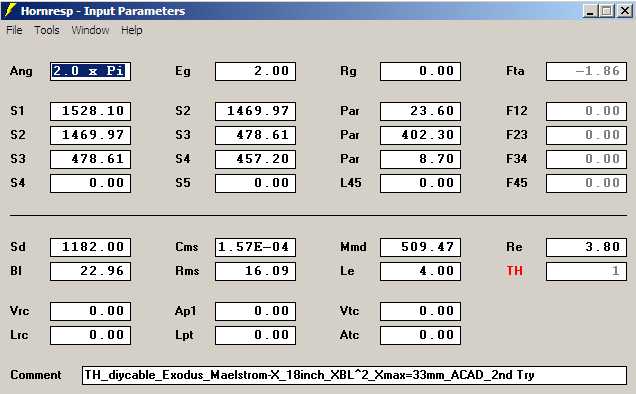This screenshot has height=394, width=636.
Task: Click the L45 label
Action: (x=351, y=183)
